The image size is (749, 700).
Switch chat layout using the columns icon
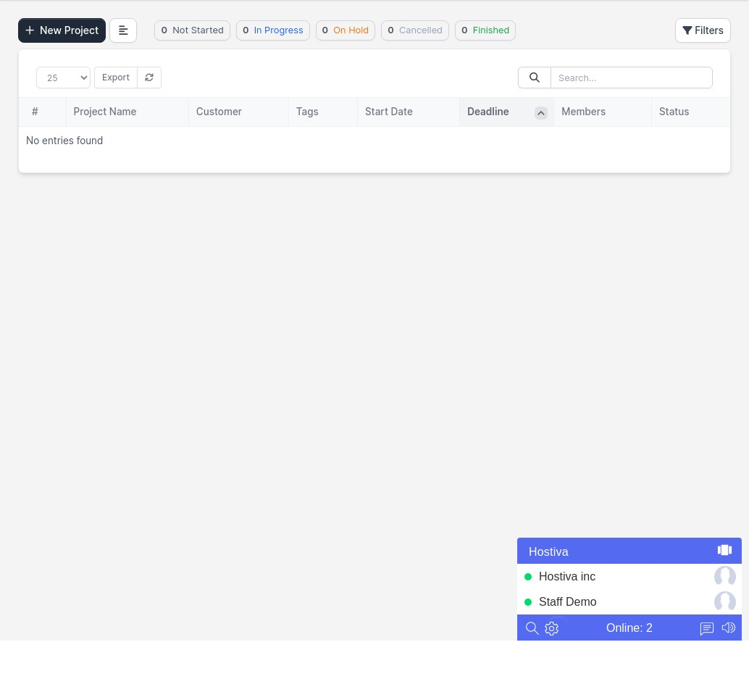[724, 550]
